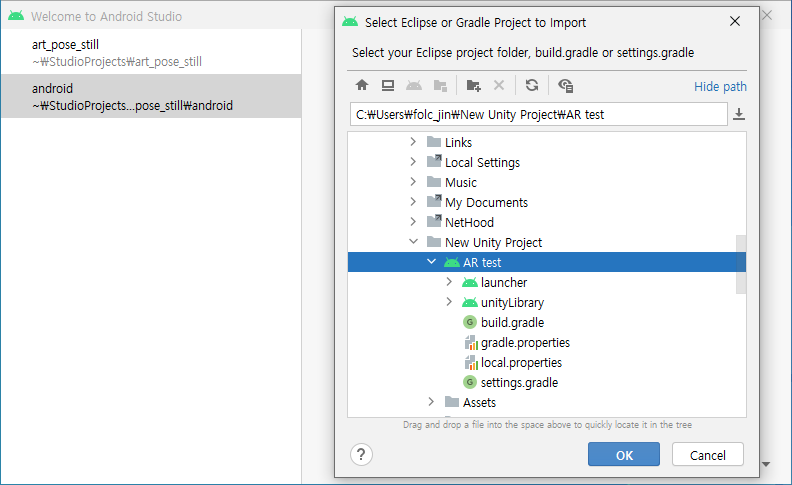
Task: Open path history using the download arrow icon
Action: pos(738,114)
